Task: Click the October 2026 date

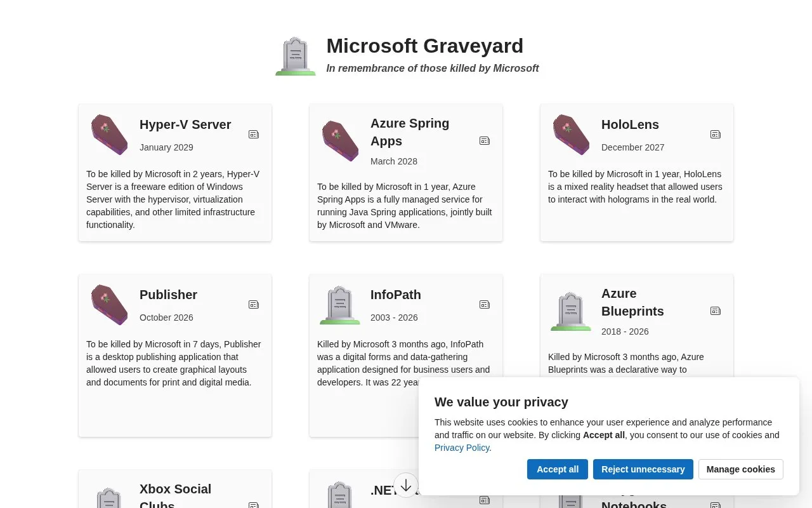Action: [x=166, y=317]
